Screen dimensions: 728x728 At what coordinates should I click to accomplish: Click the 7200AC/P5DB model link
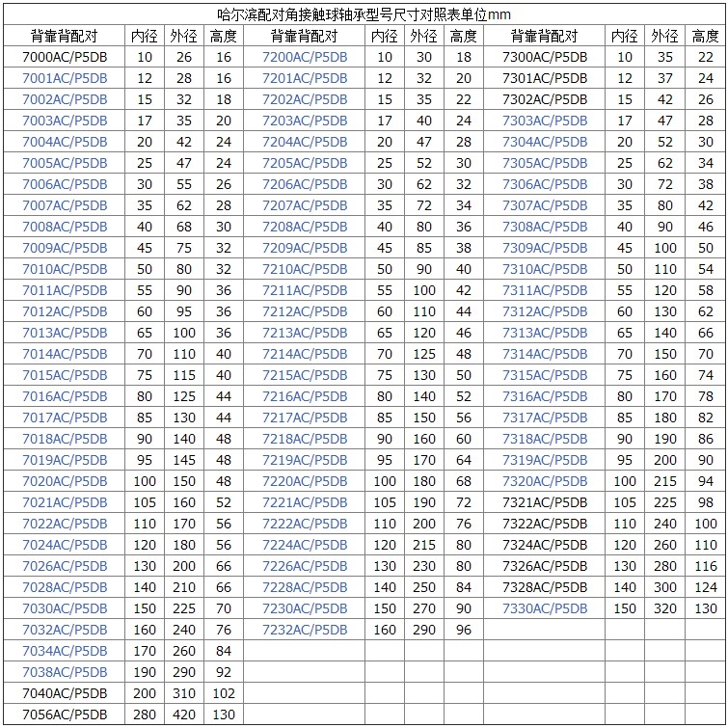click(x=305, y=57)
